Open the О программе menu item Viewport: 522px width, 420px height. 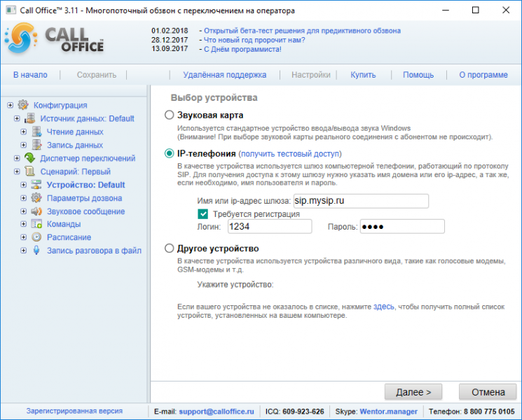coord(483,75)
